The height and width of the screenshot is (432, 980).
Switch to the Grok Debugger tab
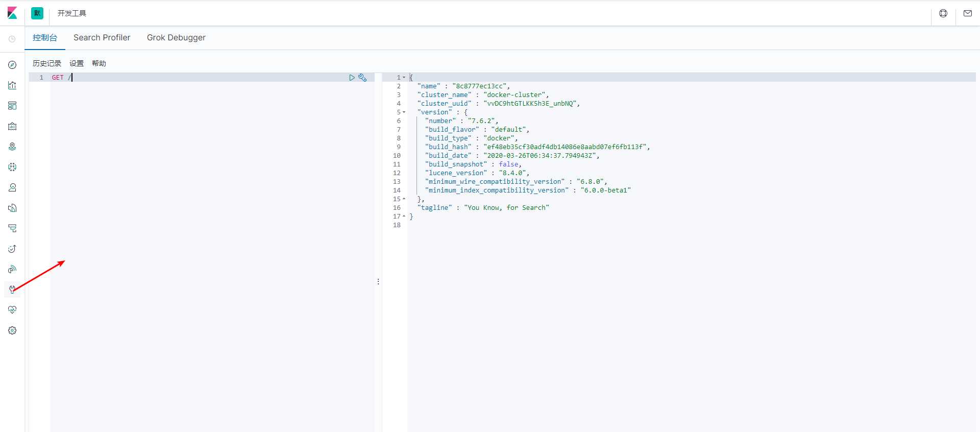176,37
